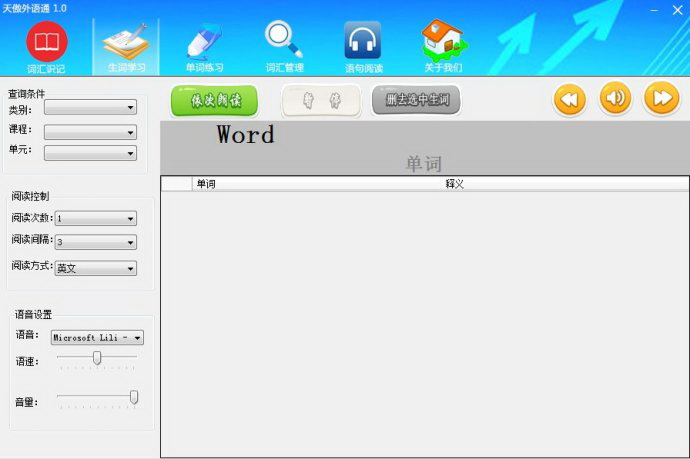
Task: Click the 单词 column header
Action: tap(318, 184)
